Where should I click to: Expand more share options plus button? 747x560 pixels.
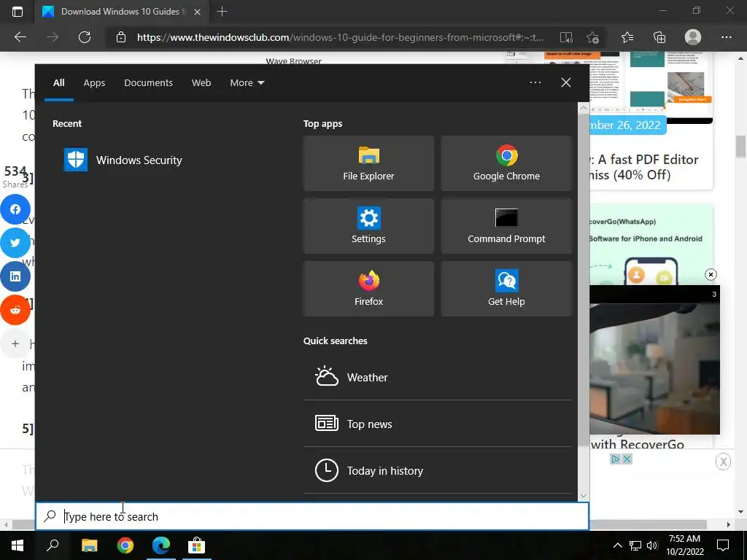point(15,343)
